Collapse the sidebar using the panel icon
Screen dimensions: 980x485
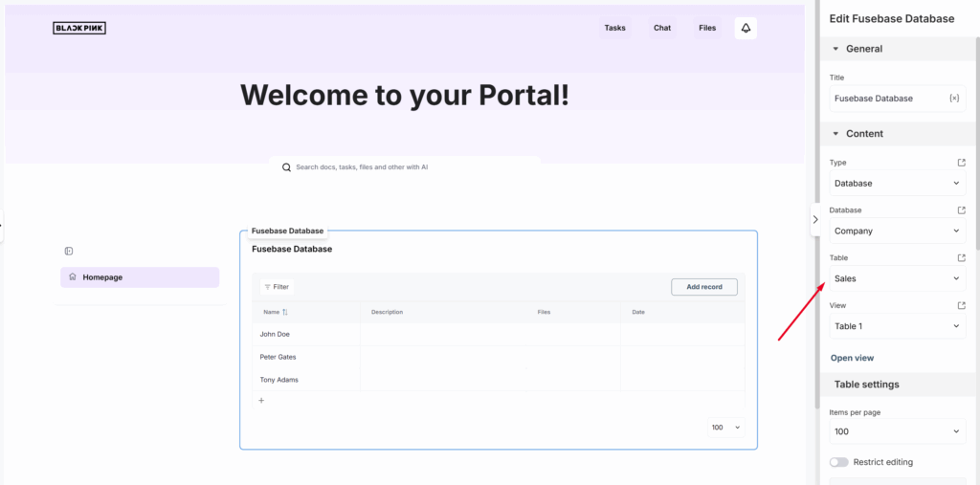(69, 252)
